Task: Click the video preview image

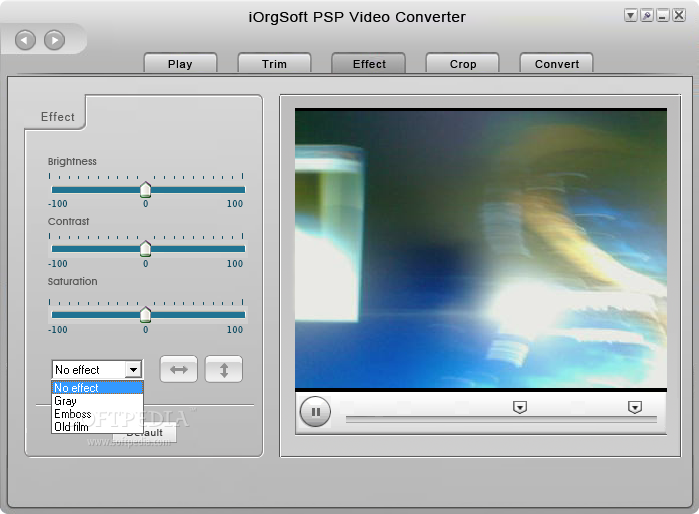Action: pyautogui.click(x=481, y=248)
